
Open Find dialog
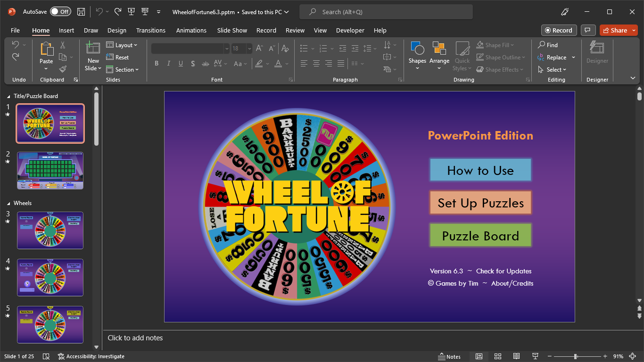548,45
